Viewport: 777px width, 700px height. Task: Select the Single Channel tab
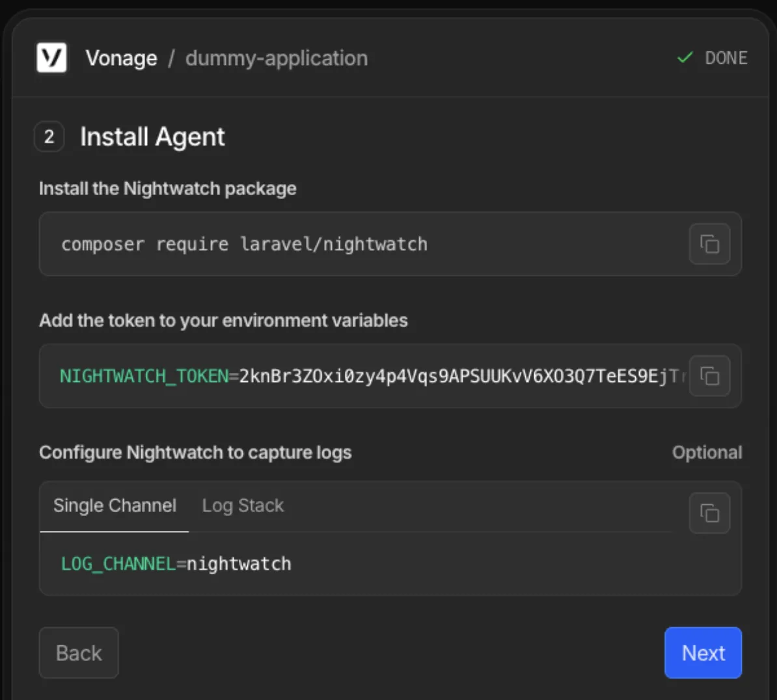113,505
